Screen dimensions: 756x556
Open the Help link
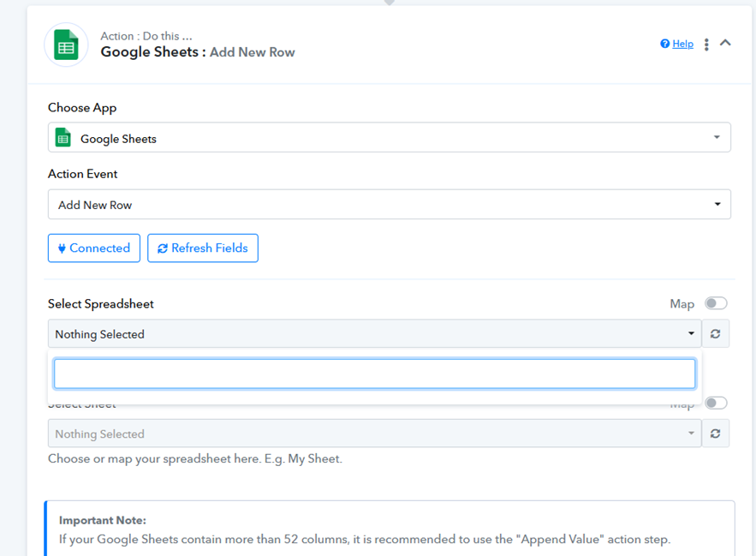[x=682, y=44]
